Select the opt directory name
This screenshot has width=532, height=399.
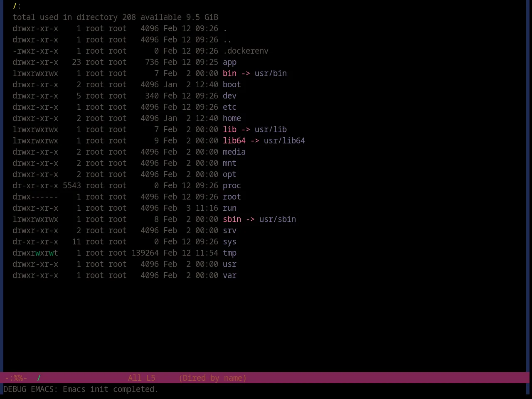229,175
